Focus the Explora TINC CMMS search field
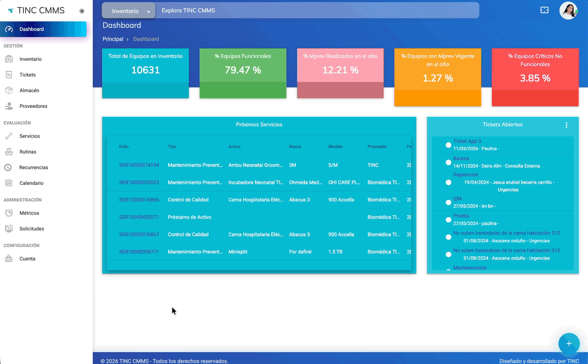The image size is (588, 364). 317,10
